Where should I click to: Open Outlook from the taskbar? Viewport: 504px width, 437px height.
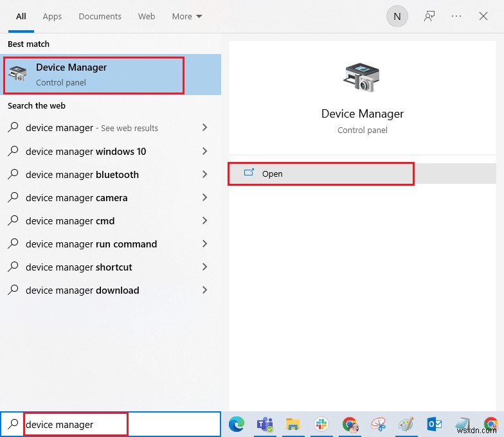[x=435, y=424]
